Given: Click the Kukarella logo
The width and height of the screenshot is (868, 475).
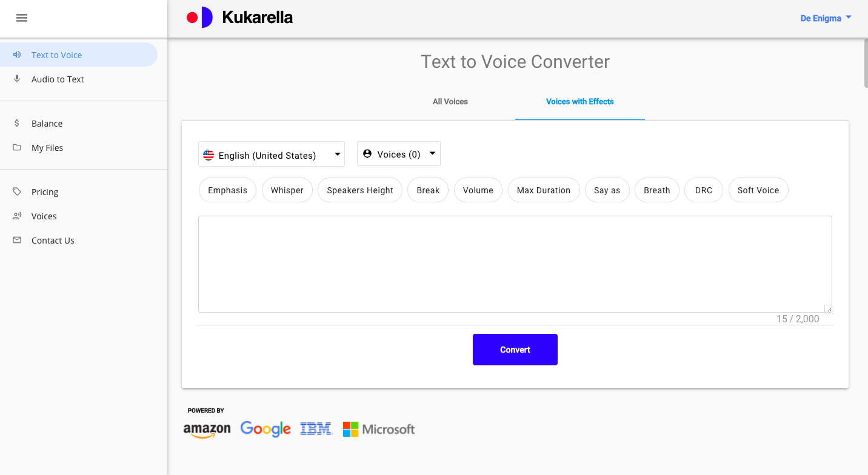Looking at the screenshot, I should pos(240,18).
